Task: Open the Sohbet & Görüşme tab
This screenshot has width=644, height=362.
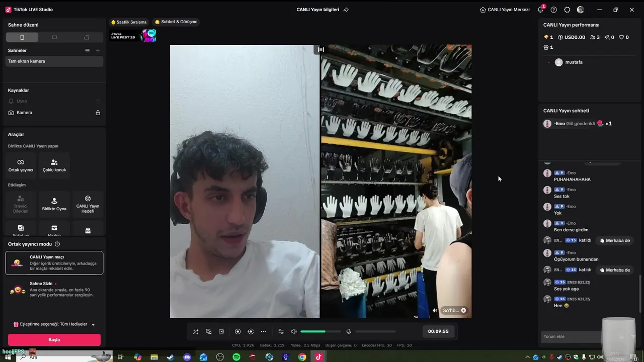Action: coord(176,22)
